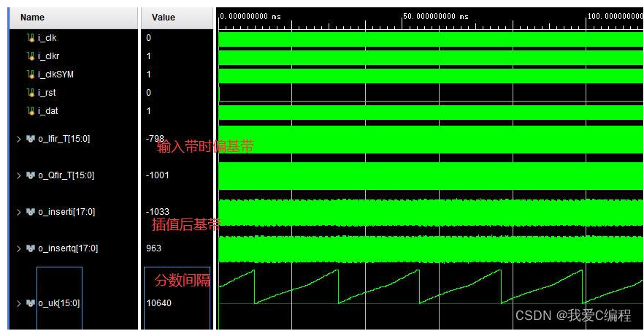The image size is (644, 331).
Task: Click the 50.000000000 ms timeline marker
Action: [436, 17]
